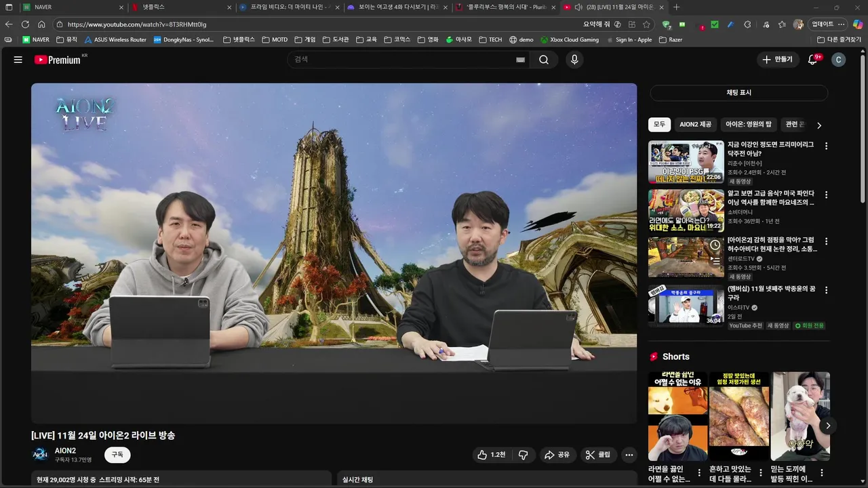This screenshot has width=868, height=488.
Task: Click the 공유 share button
Action: click(557, 455)
